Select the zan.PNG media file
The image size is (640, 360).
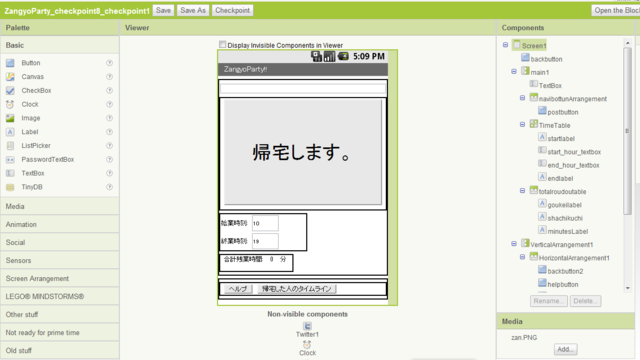[x=524, y=338]
